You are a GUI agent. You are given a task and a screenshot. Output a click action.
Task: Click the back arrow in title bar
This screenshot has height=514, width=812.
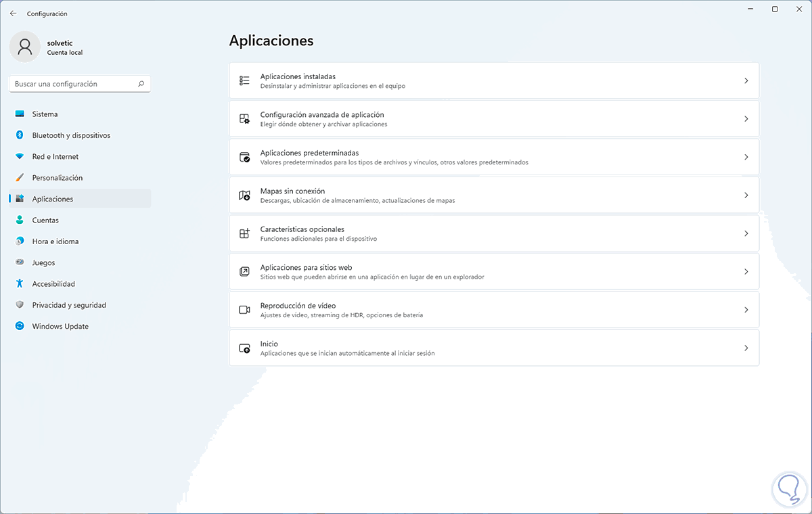point(13,14)
